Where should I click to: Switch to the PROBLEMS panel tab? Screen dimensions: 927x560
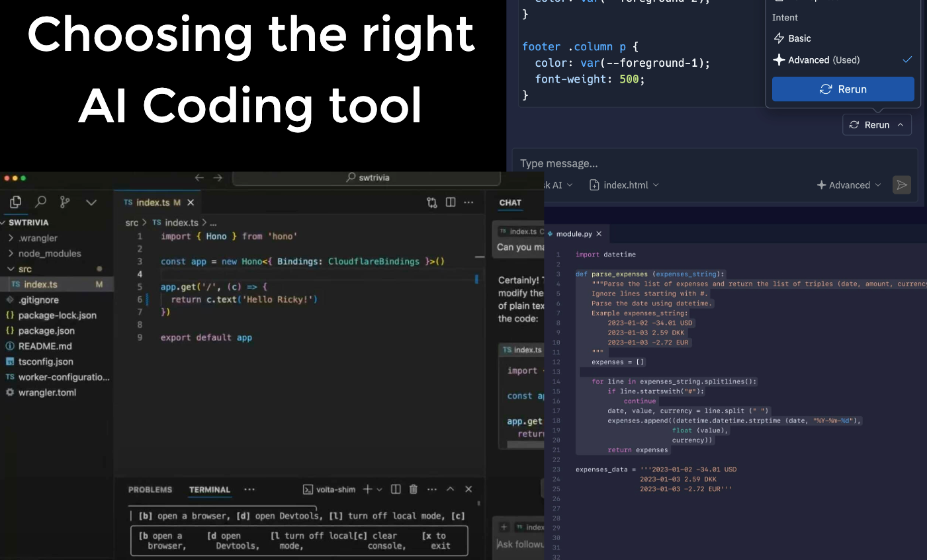[x=150, y=490]
